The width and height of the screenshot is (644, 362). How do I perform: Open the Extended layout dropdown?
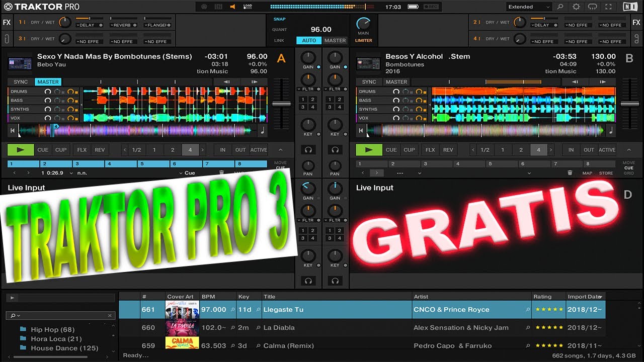529,7
